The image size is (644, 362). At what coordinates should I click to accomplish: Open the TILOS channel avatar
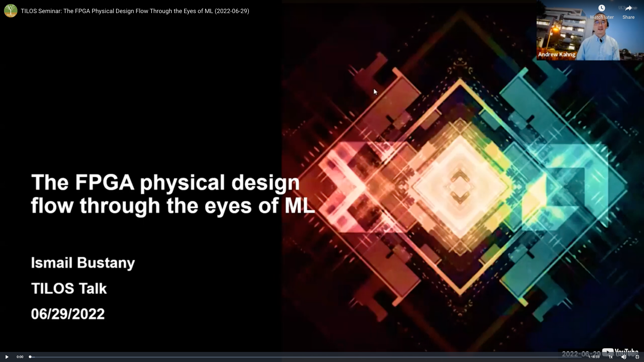click(10, 11)
